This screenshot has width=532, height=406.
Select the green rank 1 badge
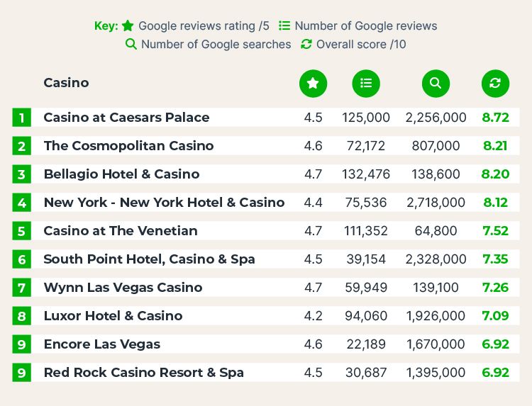(x=22, y=118)
